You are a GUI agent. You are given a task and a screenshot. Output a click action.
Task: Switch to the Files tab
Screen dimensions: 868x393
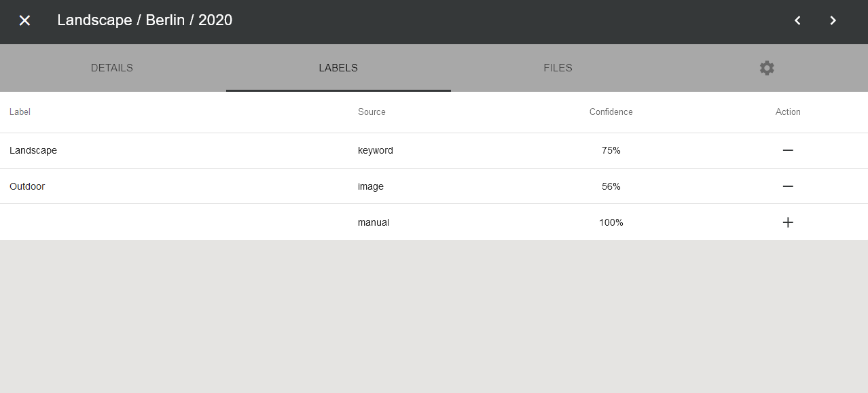coord(557,68)
